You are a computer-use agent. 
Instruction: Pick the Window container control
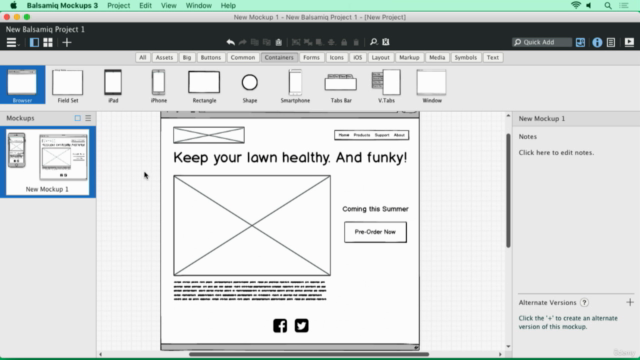click(x=432, y=86)
